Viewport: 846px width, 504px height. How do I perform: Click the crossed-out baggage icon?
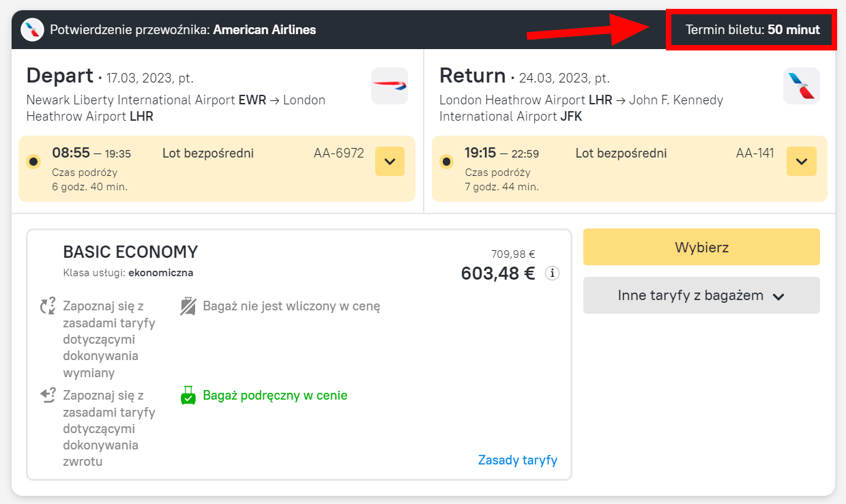[188, 306]
